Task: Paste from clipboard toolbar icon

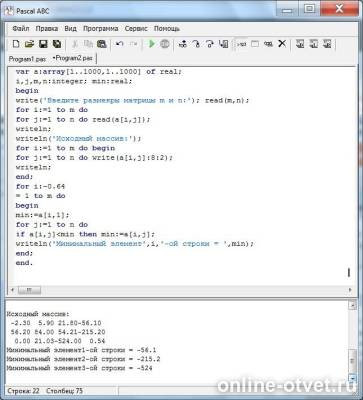Action: point(101,44)
